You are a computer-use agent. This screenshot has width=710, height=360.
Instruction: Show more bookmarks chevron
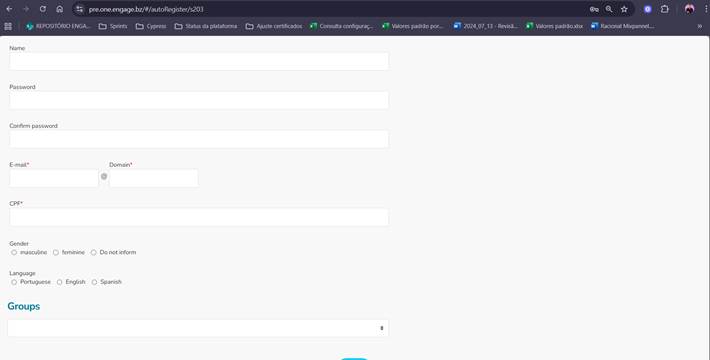point(700,26)
